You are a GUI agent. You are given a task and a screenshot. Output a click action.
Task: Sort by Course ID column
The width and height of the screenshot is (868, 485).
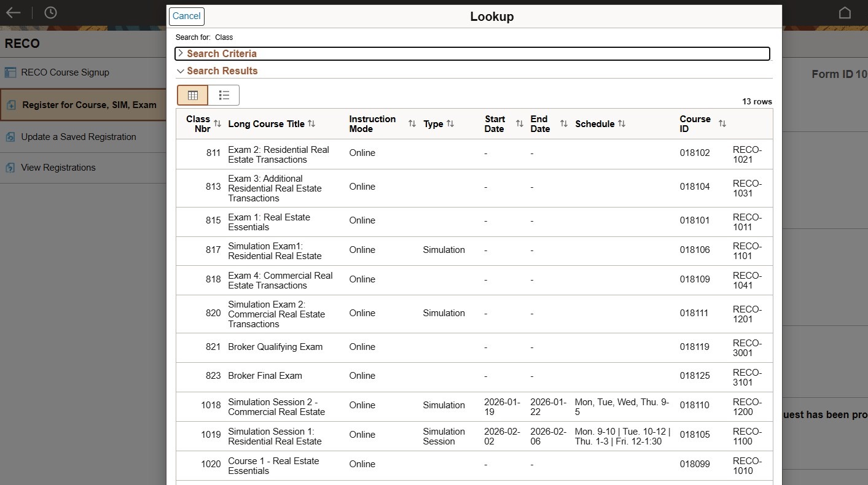pyautogui.click(x=722, y=124)
